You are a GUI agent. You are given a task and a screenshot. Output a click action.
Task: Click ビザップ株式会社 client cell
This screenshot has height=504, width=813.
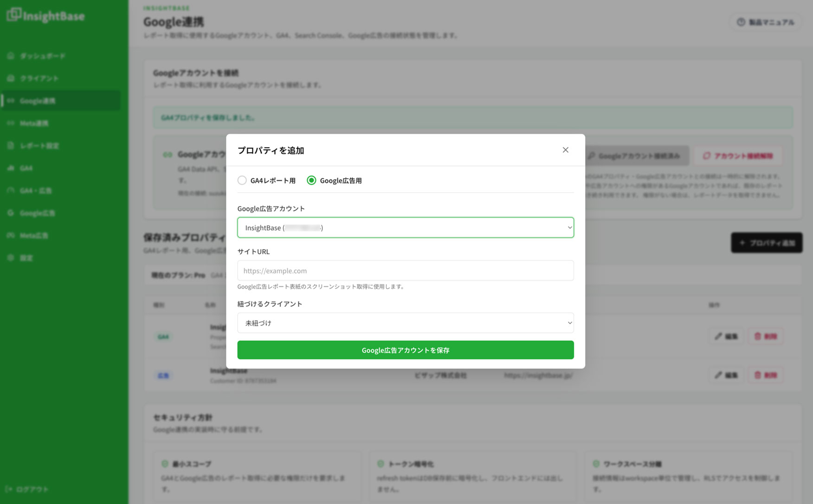pos(440,375)
